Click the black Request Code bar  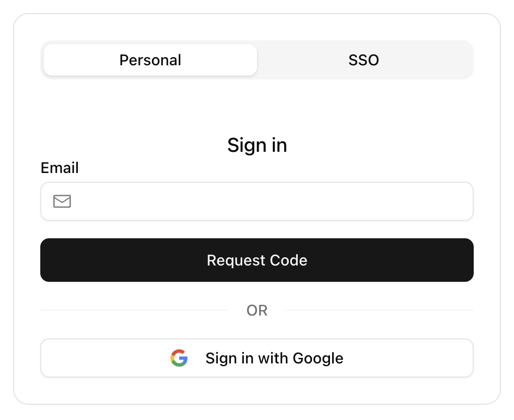click(x=257, y=260)
